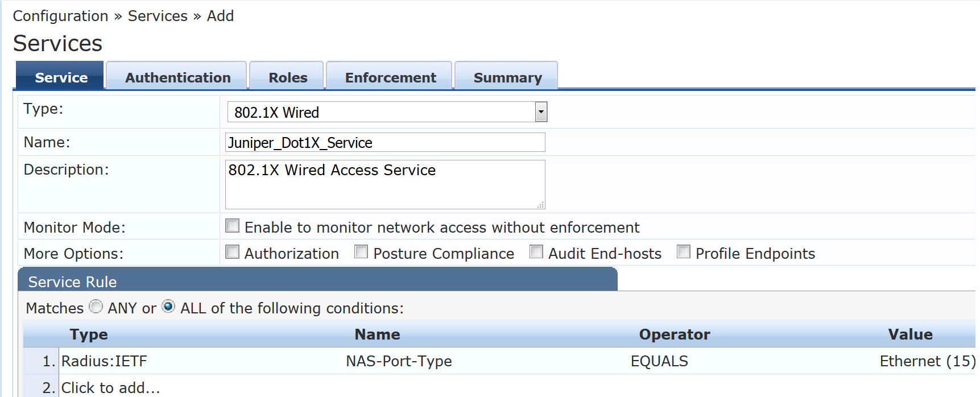Click the Name field with Juniper_Dot1X_Service
Image resolution: width=980 pixels, height=397 pixels.
click(385, 142)
